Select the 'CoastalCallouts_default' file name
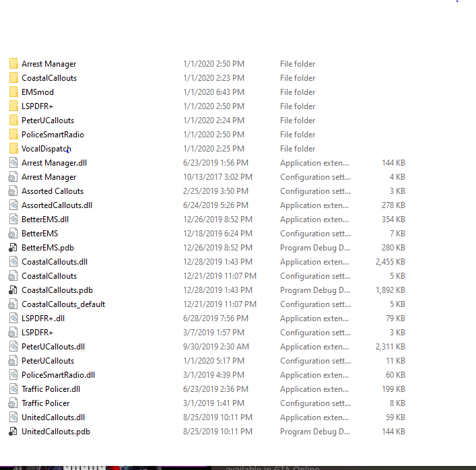Viewport: 476px width, 470px height. point(63,304)
